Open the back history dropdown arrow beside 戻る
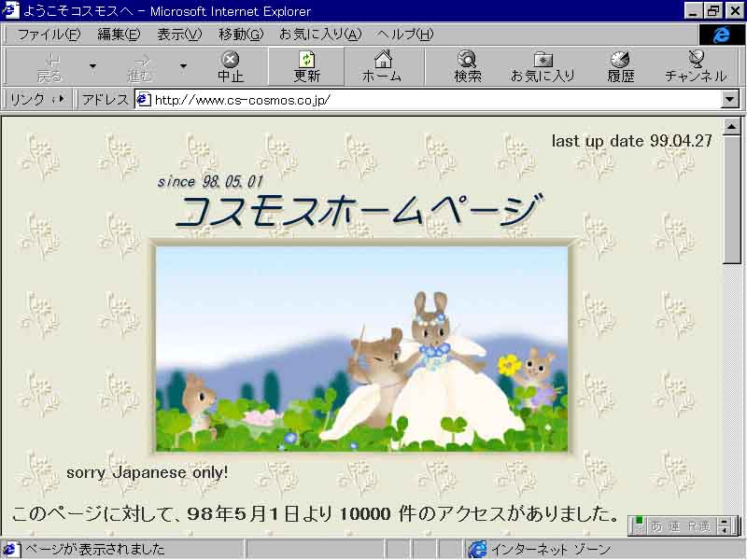The height and width of the screenshot is (560, 747). [92, 66]
